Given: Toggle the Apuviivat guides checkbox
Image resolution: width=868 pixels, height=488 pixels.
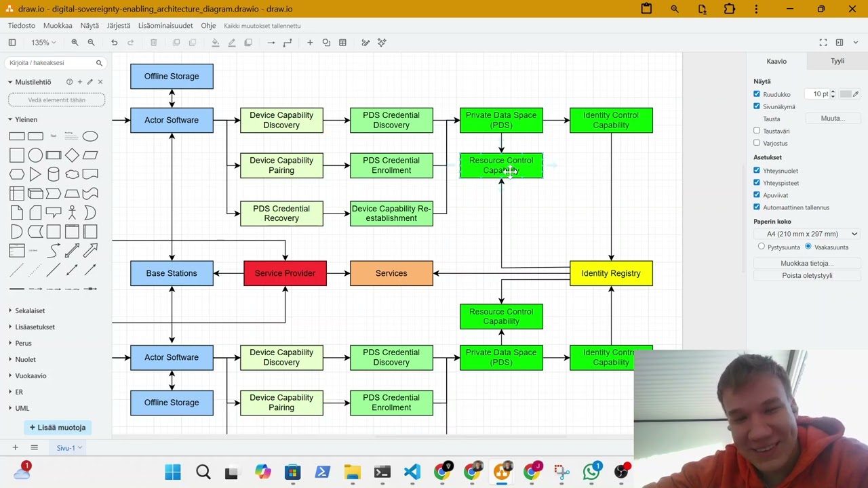Looking at the screenshot, I should click(x=757, y=195).
